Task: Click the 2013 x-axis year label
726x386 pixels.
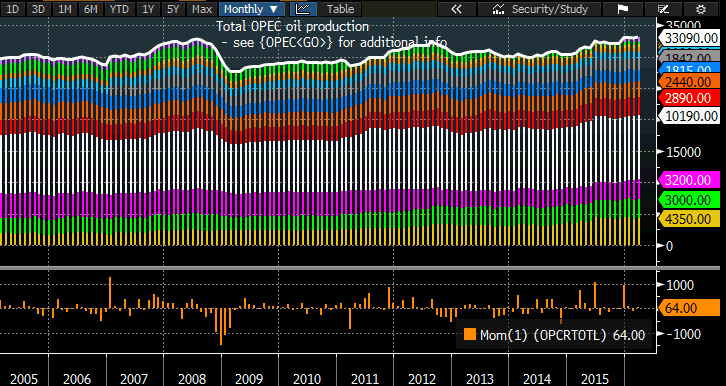Action: pos(480,379)
